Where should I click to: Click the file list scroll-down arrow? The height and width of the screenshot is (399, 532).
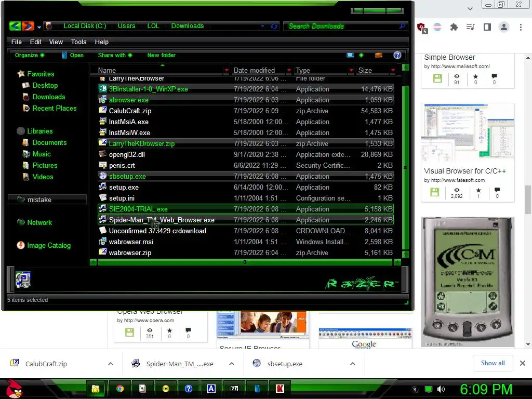(405, 254)
